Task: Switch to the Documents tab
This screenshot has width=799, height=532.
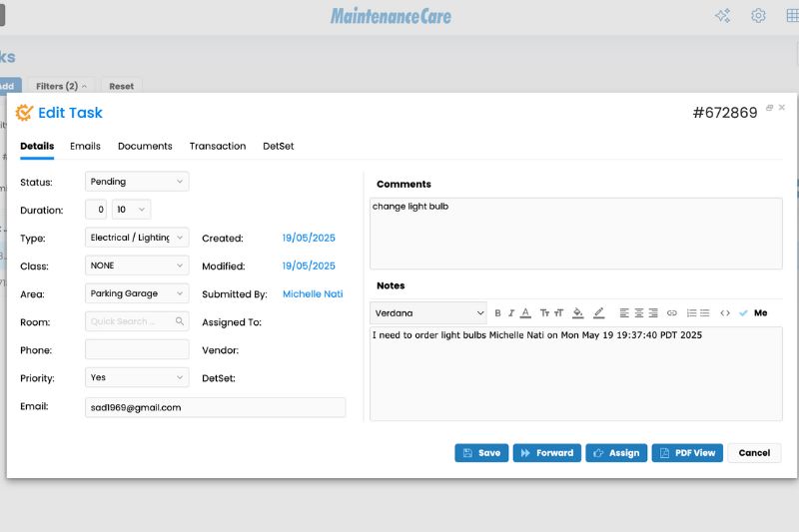Action: click(145, 147)
